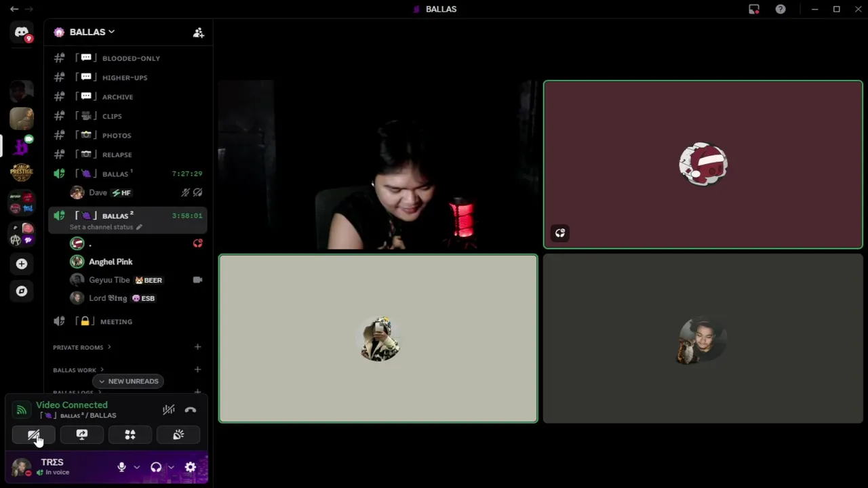Focus the beige avatar tile
This screenshot has height=488, width=868.
coord(378,338)
